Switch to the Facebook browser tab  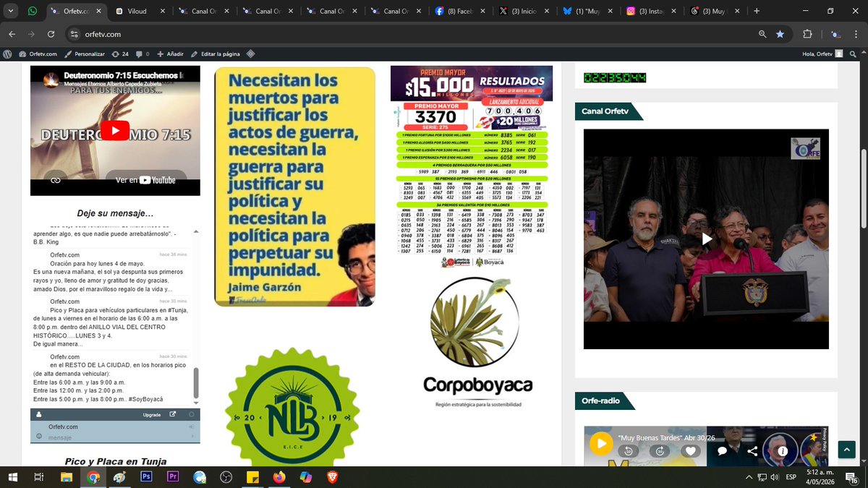(460, 11)
